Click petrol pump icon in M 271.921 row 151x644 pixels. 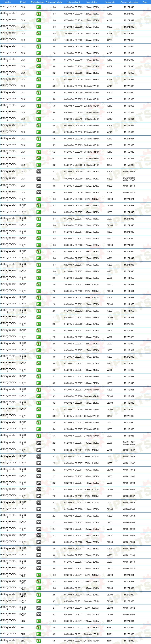pos(39,199)
